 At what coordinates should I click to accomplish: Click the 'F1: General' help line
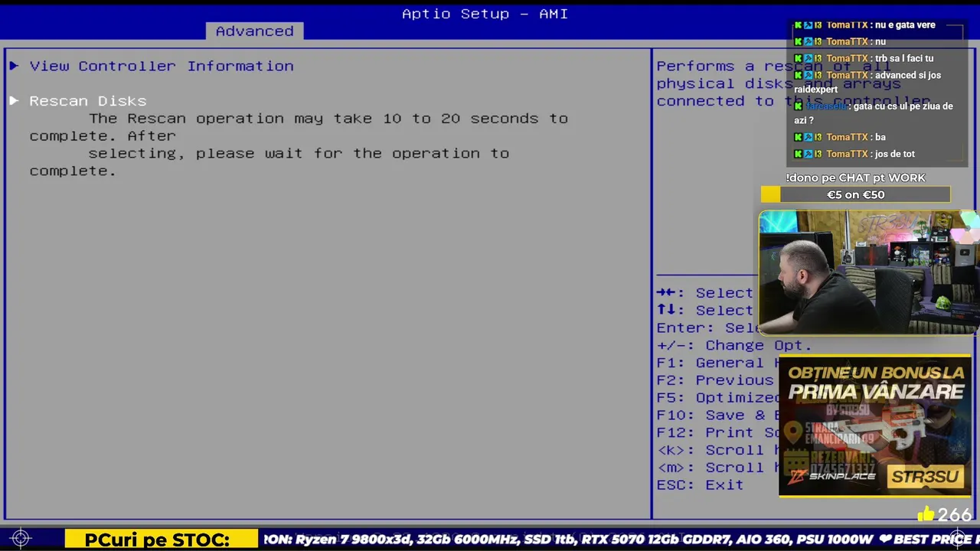717,363
